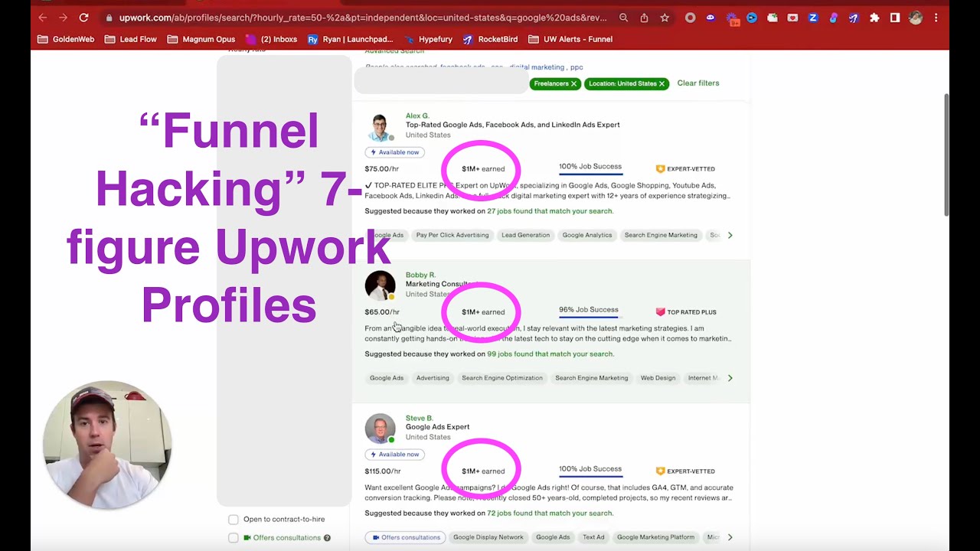Open the Extensions puzzle piece menu

(874, 18)
